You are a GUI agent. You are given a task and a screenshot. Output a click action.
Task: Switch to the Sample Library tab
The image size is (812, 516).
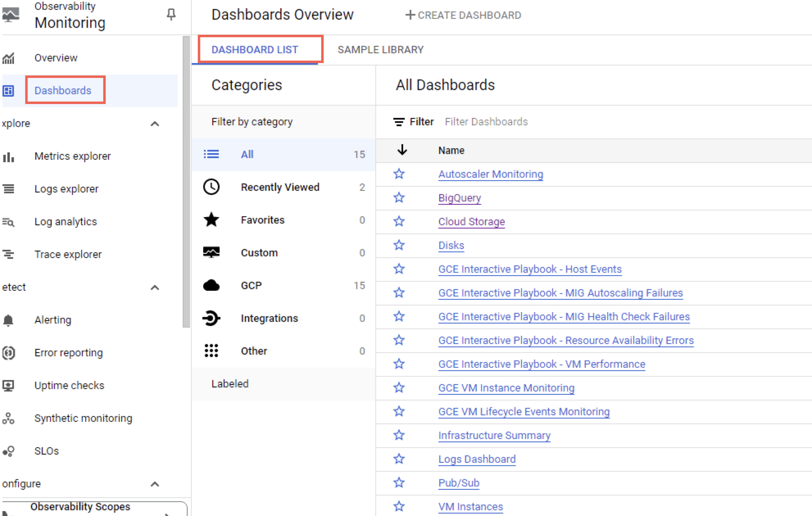(381, 50)
